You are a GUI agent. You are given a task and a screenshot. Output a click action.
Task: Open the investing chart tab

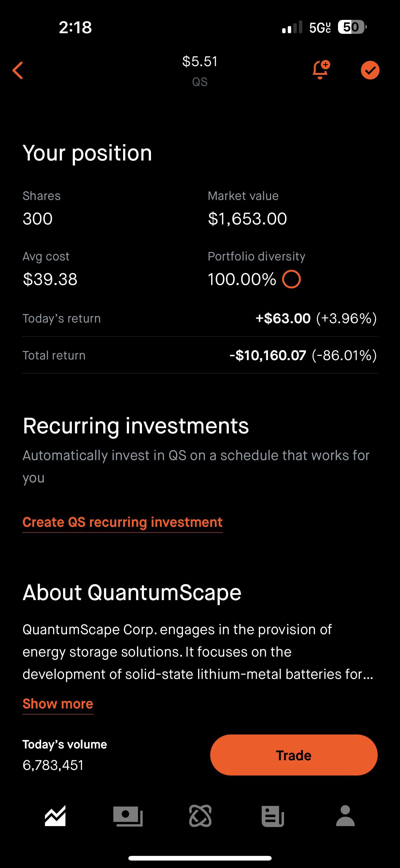(x=55, y=816)
